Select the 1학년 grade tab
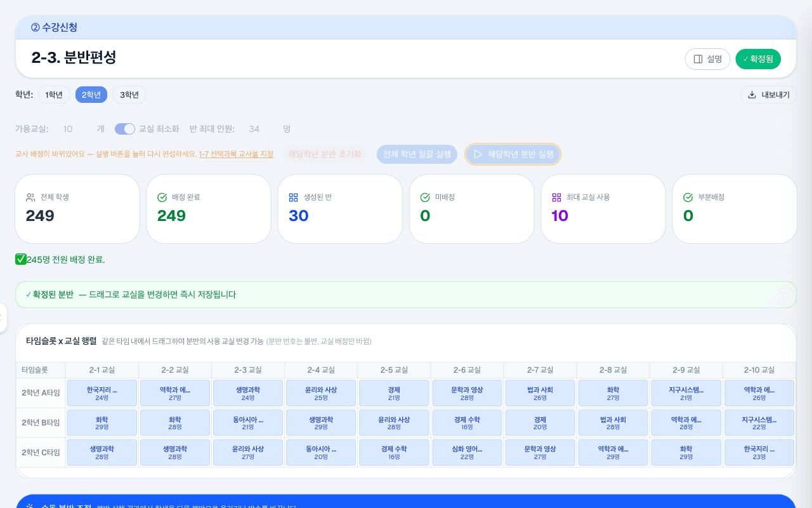 point(54,95)
